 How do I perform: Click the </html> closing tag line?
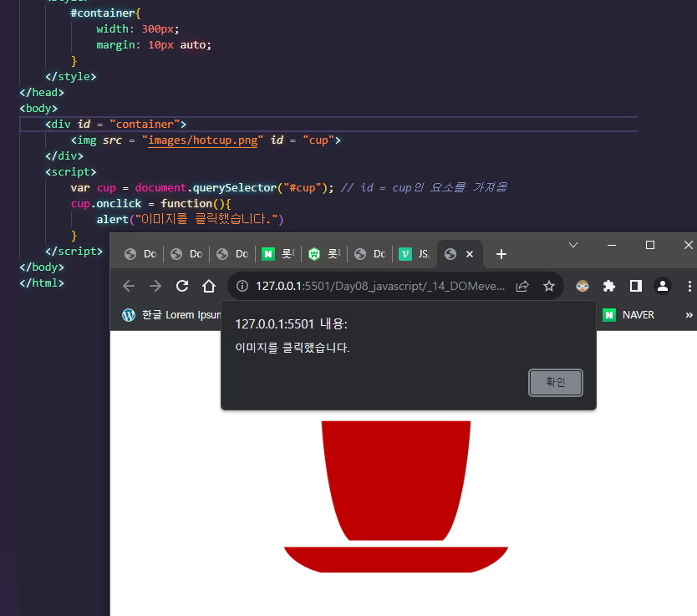(x=42, y=283)
